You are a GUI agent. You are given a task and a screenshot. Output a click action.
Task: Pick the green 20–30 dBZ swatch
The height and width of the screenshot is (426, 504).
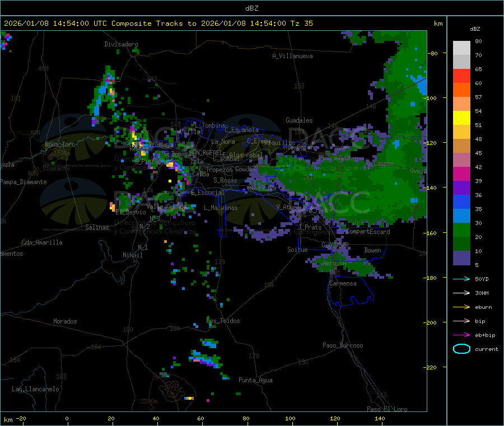461,230
